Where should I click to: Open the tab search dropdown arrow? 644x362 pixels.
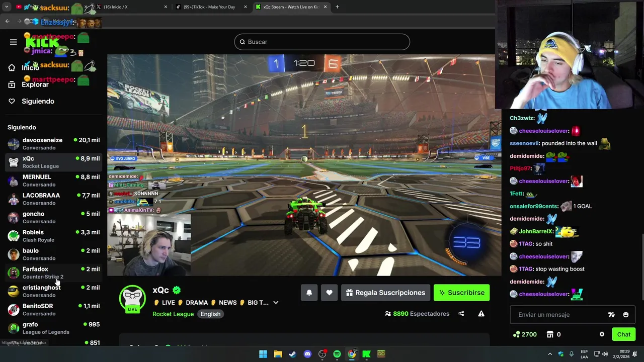point(6,7)
